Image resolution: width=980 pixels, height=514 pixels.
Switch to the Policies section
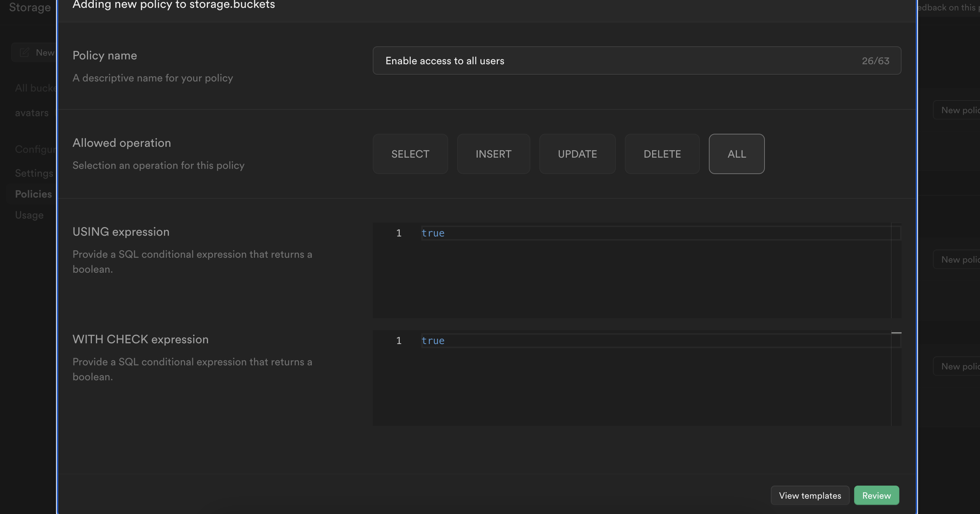[33, 194]
